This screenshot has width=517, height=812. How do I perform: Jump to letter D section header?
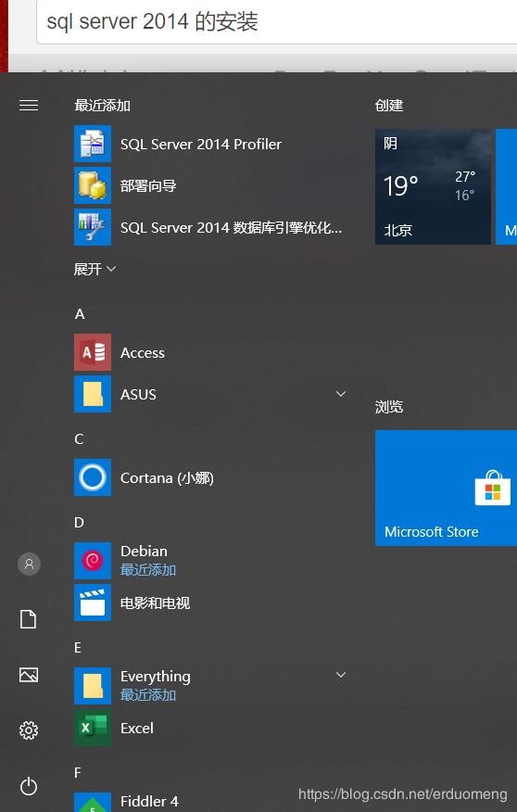click(79, 523)
